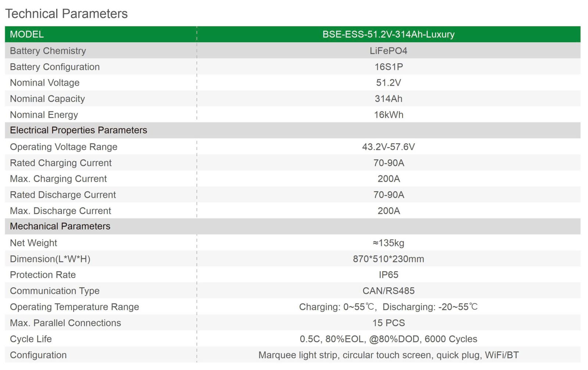
Task: Click the Nominal Voltage label
Action: (x=44, y=83)
